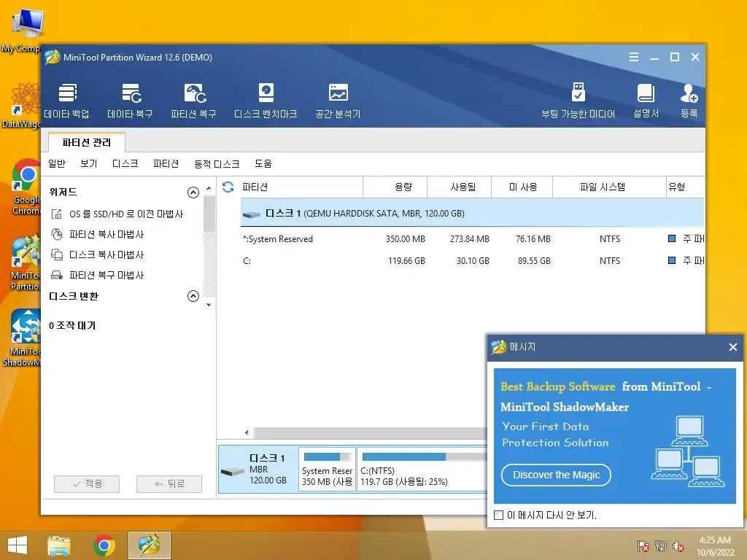Open Chrome from taskbar
747x560 pixels.
[104, 545]
